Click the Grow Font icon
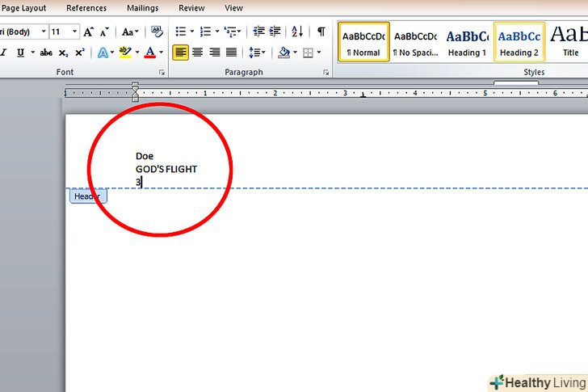 [89, 32]
